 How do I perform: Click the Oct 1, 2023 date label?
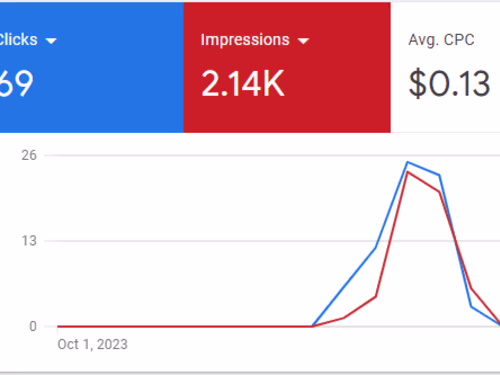pyautogui.click(x=92, y=344)
